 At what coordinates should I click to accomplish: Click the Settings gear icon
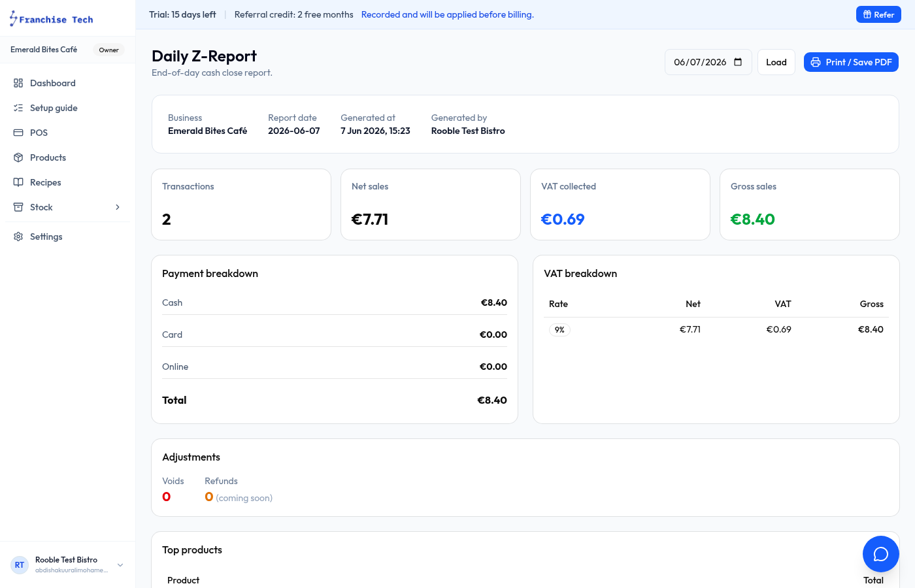[x=18, y=237]
